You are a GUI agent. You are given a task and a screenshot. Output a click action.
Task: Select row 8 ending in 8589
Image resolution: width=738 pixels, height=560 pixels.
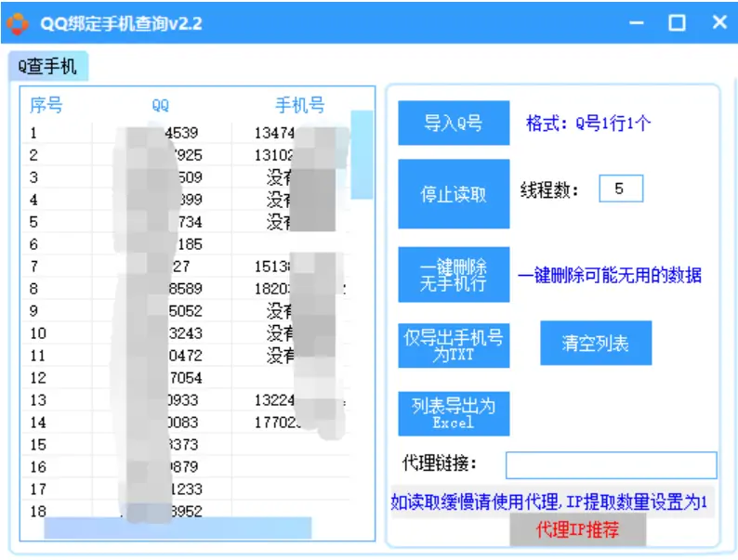coord(187,288)
